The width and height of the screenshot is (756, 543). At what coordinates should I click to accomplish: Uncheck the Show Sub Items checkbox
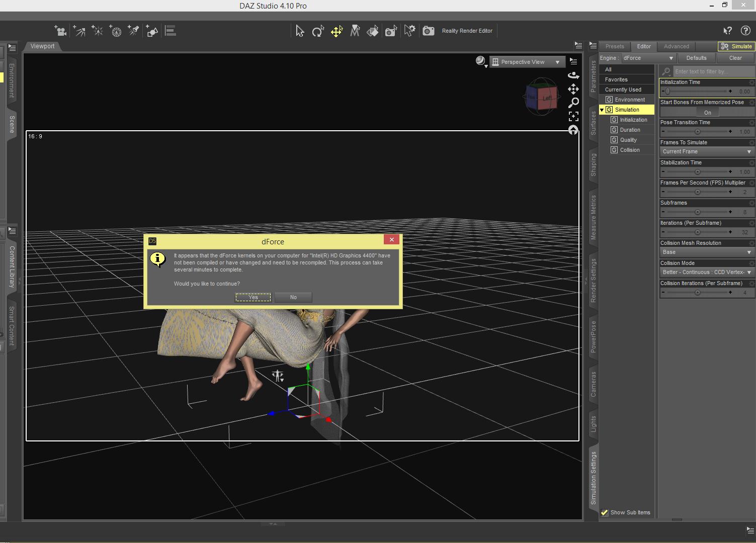[x=605, y=513]
